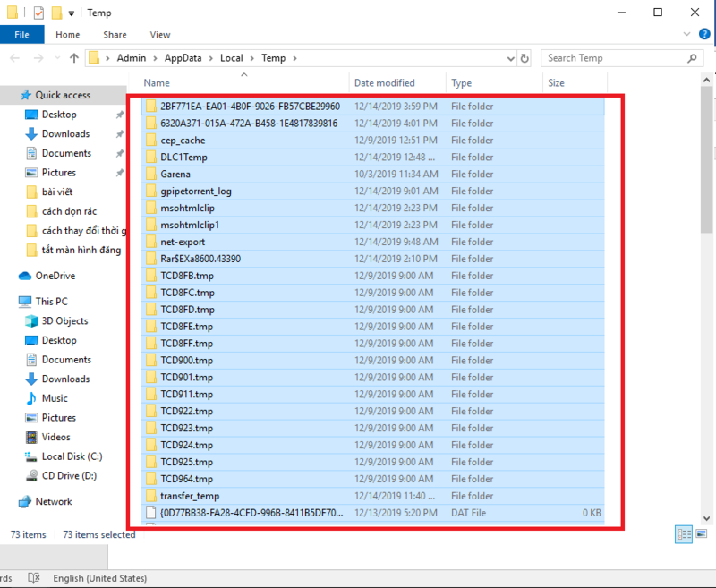Image resolution: width=716 pixels, height=588 pixels.
Task: Sort by the Type column header
Action: (495, 82)
